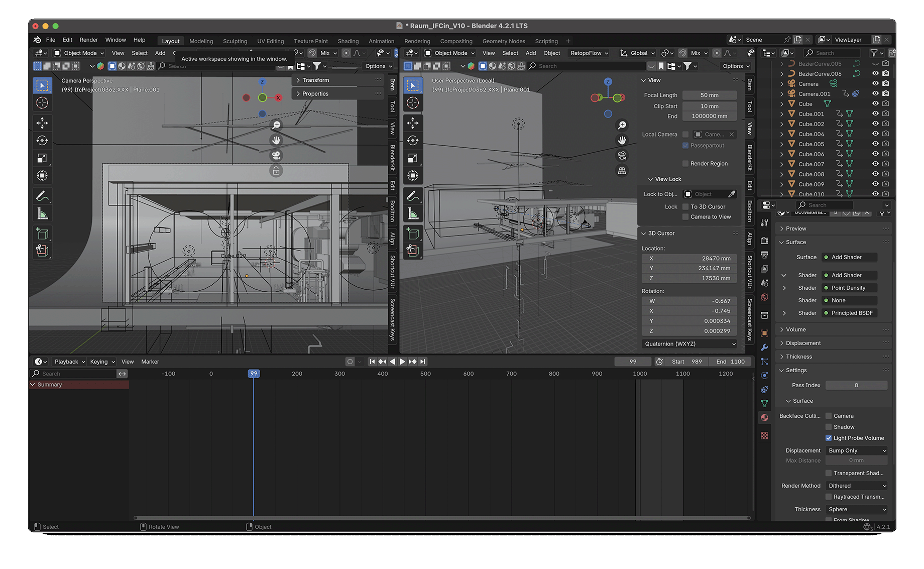Switch to orthographic view in right viewport
The width and height of the screenshot is (924, 569).
622,171
